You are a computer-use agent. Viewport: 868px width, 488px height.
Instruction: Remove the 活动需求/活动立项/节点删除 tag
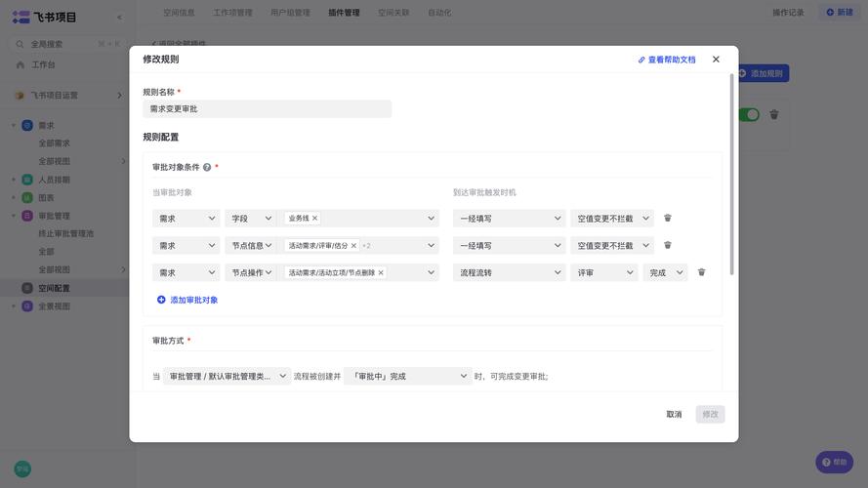381,272
